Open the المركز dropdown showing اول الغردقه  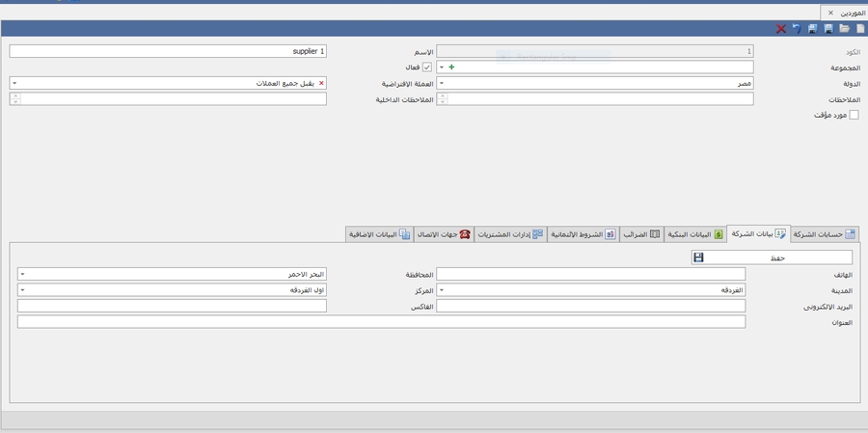tap(22, 290)
